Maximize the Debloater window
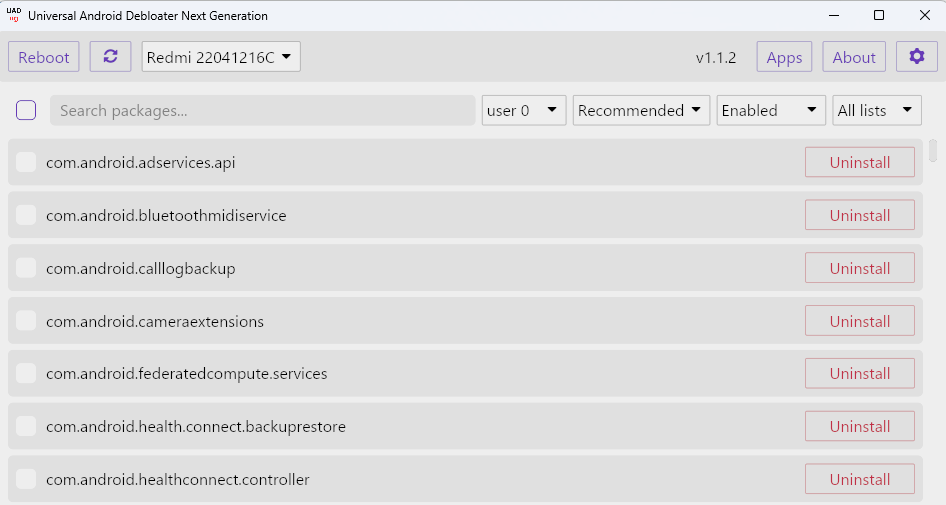Image resolution: width=946 pixels, height=505 pixels. click(x=879, y=15)
